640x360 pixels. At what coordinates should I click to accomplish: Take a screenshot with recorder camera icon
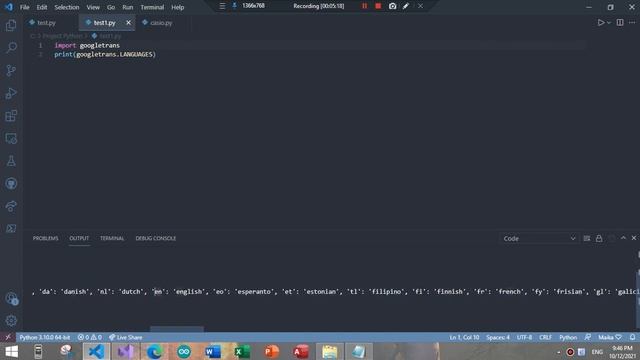pos(392,6)
